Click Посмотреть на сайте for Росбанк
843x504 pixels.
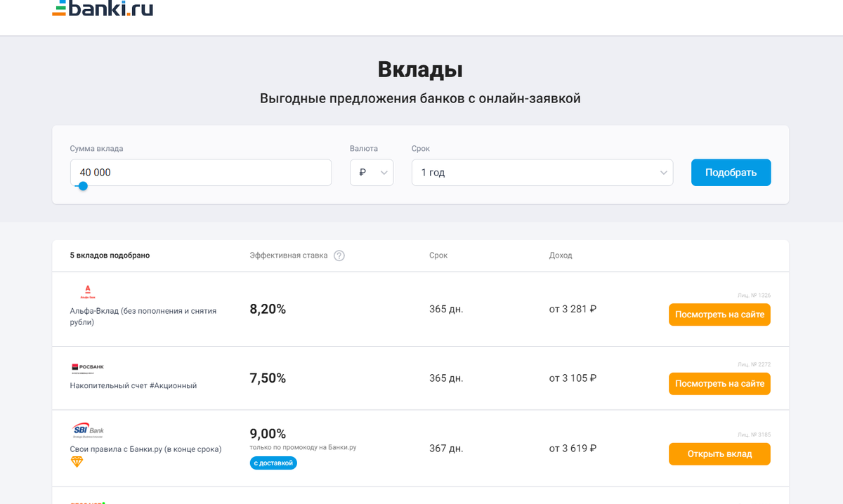pyautogui.click(x=719, y=384)
